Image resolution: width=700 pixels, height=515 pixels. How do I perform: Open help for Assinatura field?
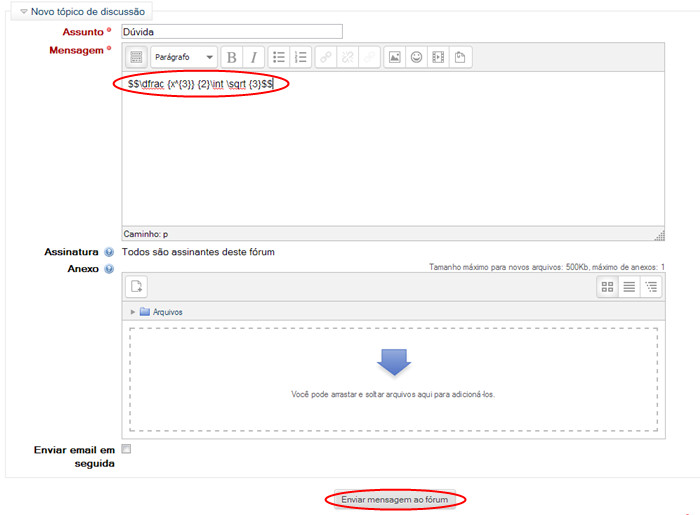pos(108,252)
